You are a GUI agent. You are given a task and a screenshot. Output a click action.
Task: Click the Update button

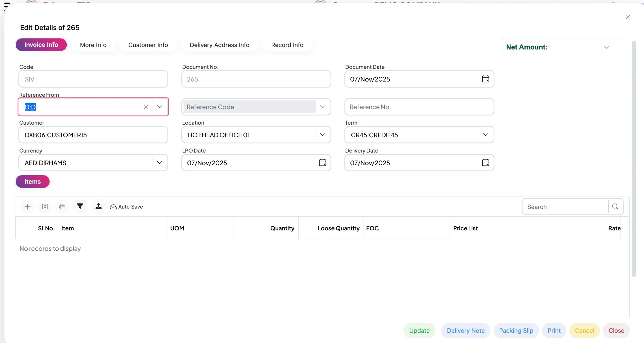pos(419,330)
